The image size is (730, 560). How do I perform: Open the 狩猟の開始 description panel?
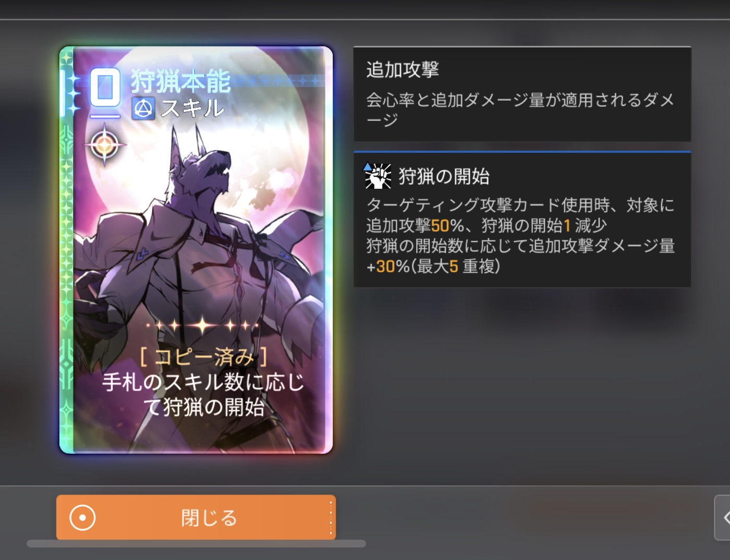[522, 220]
